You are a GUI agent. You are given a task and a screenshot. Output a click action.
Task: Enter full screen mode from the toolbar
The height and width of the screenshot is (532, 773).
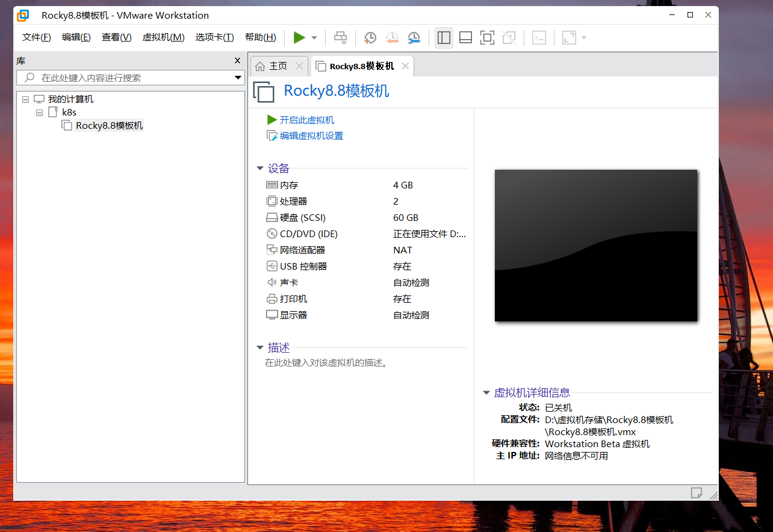click(x=487, y=38)
